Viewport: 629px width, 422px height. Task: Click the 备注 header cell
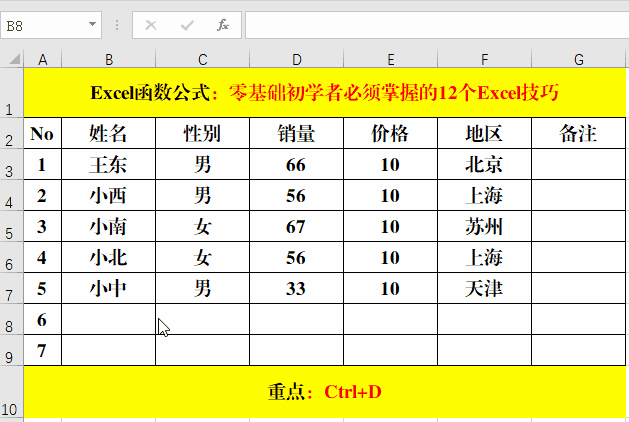click(x=578, y=134)
